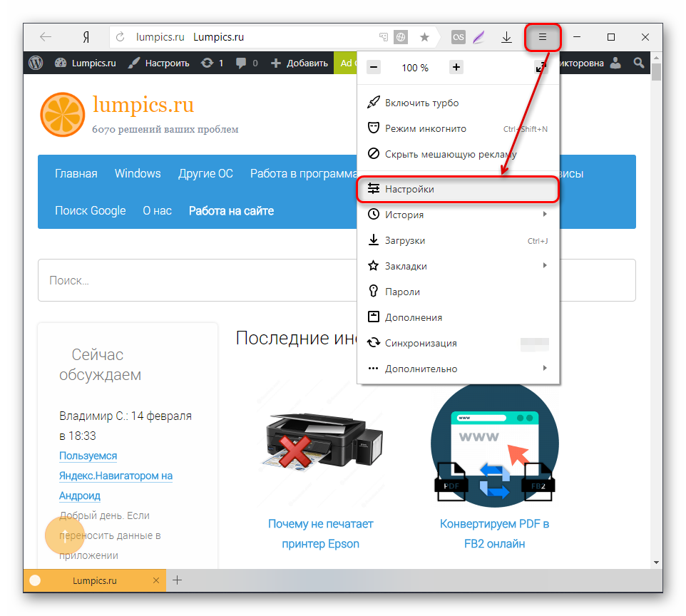This screenshot has width=686, height=616.
Task: Open the updates icon showing 1
Action: (213, 63)
